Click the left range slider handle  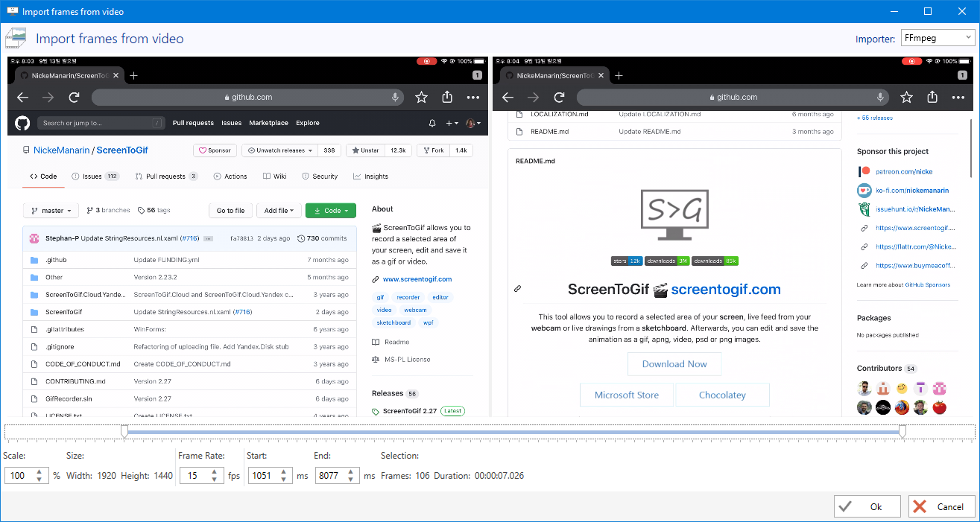124,430
